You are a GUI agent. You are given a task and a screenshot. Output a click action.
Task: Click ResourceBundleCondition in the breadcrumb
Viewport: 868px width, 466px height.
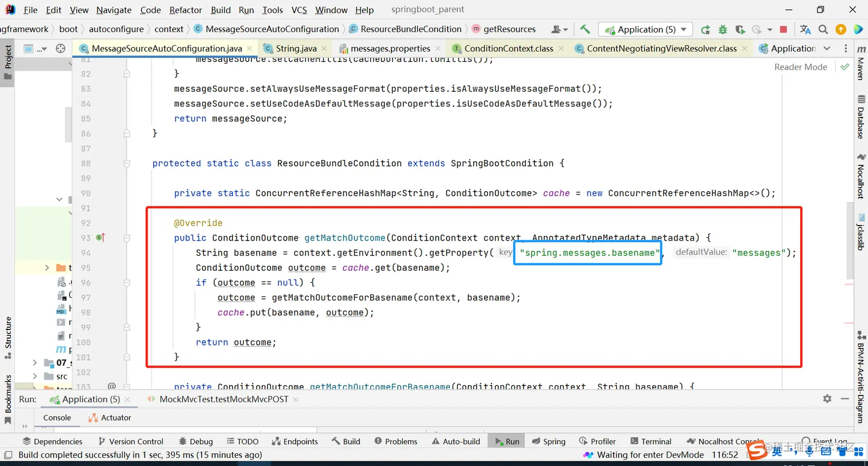coord(411,29)
